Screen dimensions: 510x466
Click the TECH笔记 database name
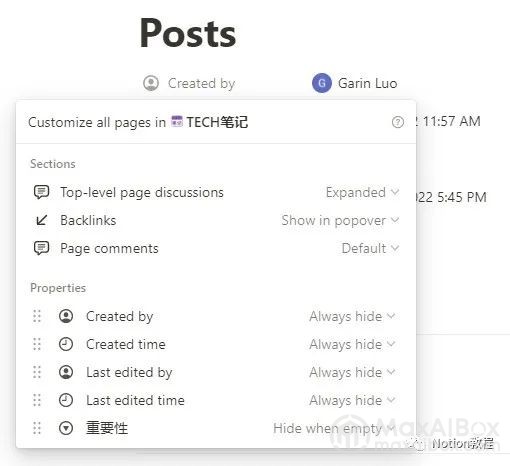(x=217, y=122)
